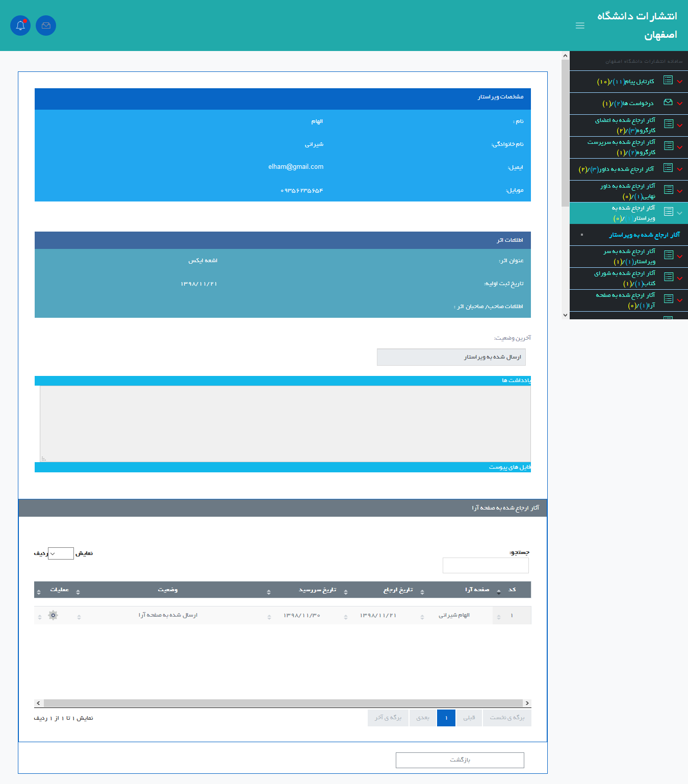
Task: Toggle the hamburger sidebar menu icon
Action: tap(580, 26)
